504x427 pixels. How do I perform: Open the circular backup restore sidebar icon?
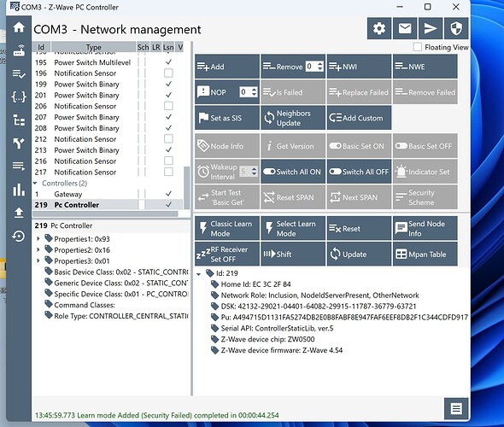pos(19,237)
